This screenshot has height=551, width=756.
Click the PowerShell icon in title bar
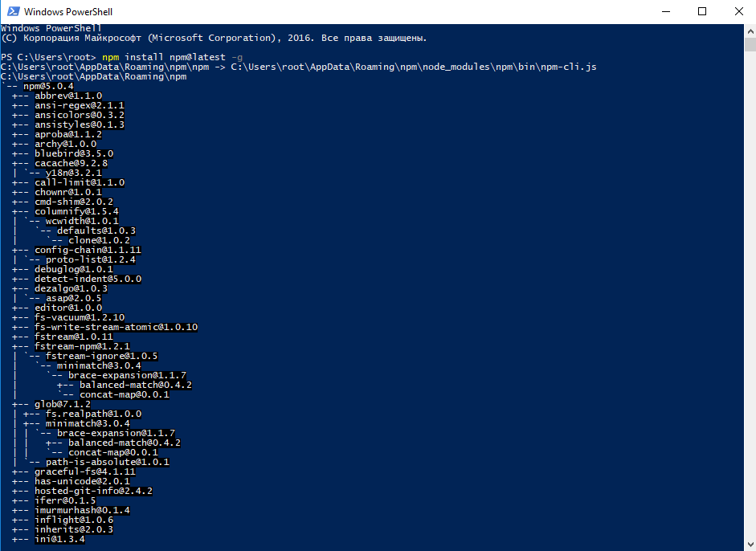pyautogui.click(x=13, y=11)
